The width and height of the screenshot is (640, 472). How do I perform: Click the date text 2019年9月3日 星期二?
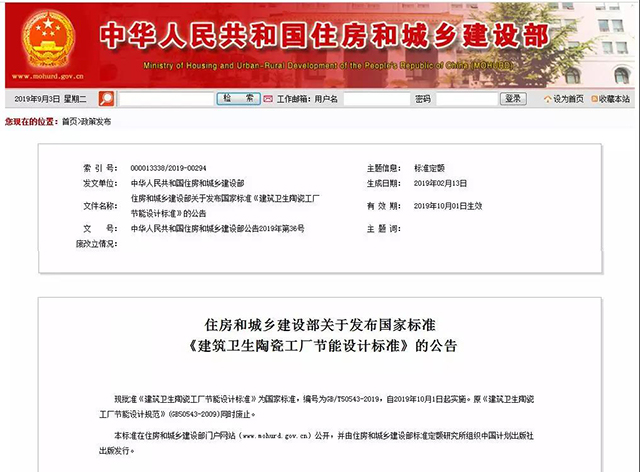click(50, 99)
